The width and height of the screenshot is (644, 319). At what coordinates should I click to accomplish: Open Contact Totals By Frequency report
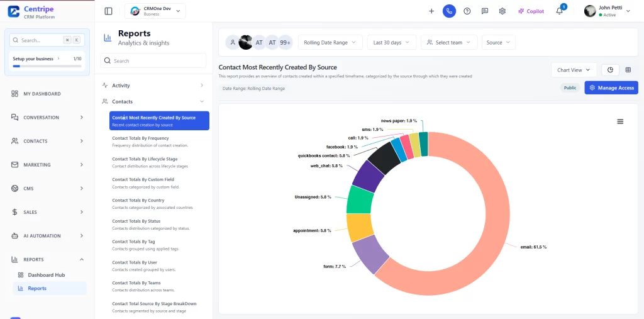point(159,142)
